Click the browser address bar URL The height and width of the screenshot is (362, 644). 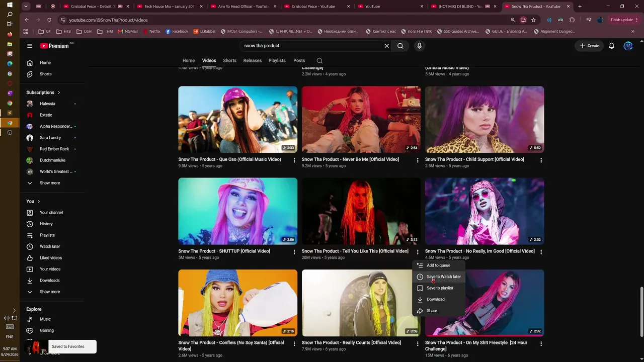[x=109, y=20]
